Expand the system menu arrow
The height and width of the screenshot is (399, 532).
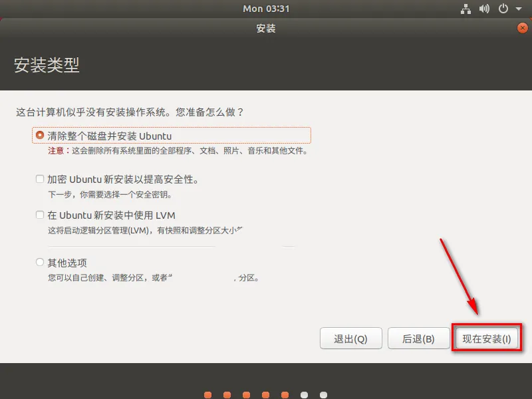pyautogui.click(x=519, y=9)
